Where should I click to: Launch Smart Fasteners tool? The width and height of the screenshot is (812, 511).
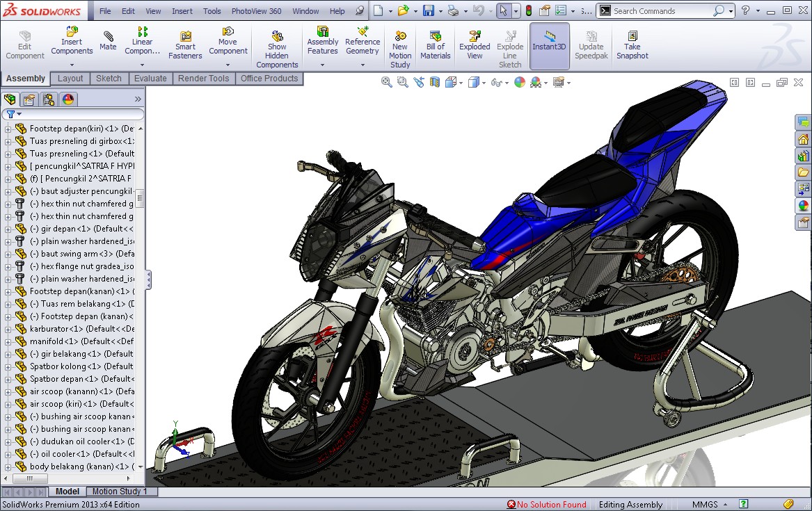185,44
